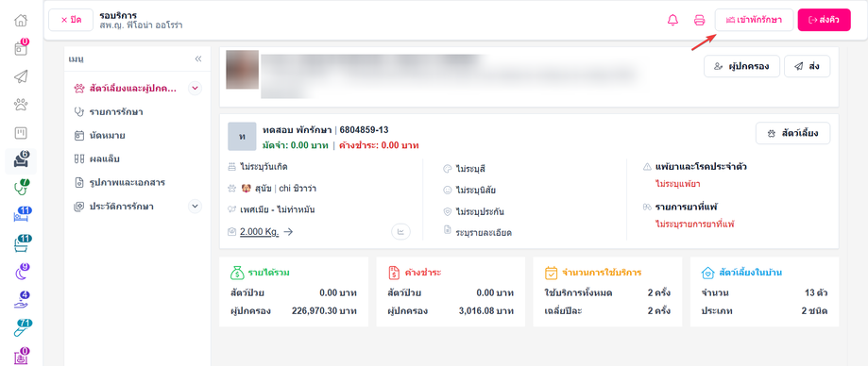Click the ผู้ปกครอง button
868x366 pixels.
coord(741,66)
